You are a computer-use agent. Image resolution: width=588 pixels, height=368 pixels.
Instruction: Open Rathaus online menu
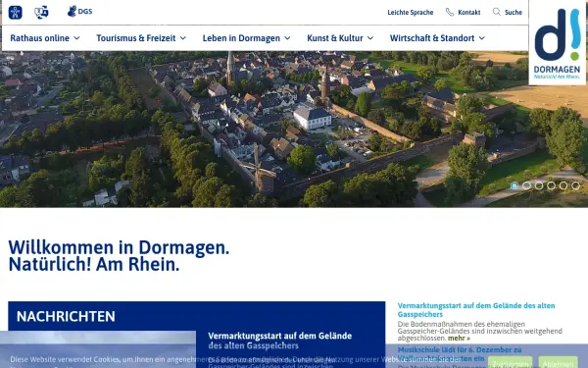click(40, 38)
